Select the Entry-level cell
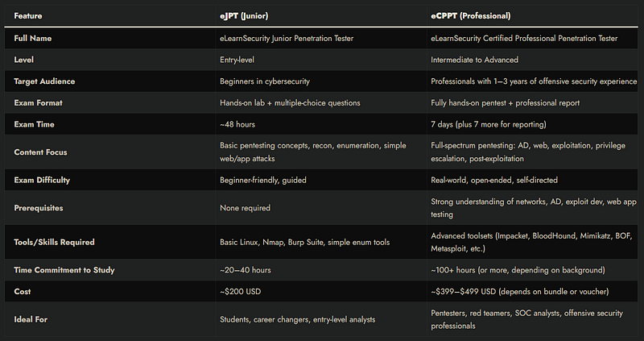The width and height of the screenshot is (644, 341). tap(237, 60)
